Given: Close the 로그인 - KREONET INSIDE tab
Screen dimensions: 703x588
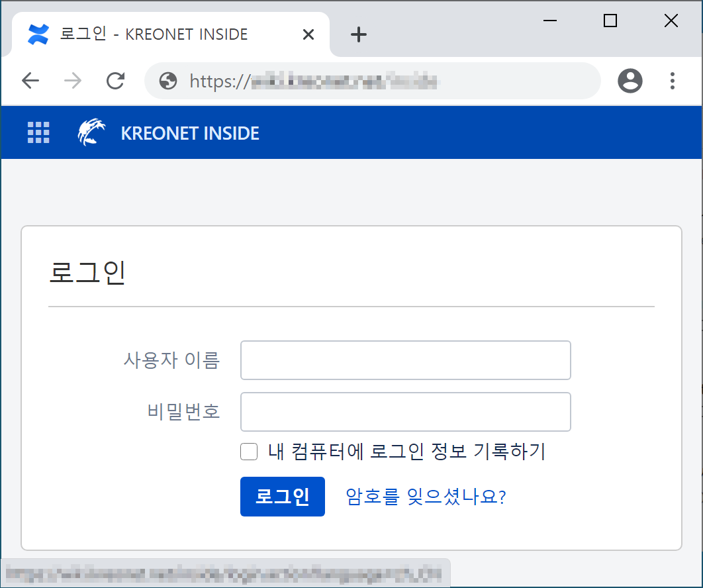Looking at the screenshot, I should (x=308, y=34).
